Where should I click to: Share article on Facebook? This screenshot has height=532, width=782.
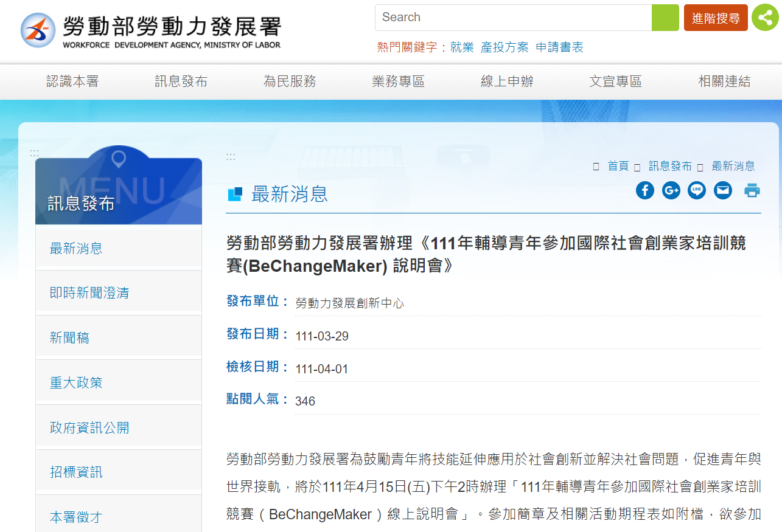coord(645,190)
